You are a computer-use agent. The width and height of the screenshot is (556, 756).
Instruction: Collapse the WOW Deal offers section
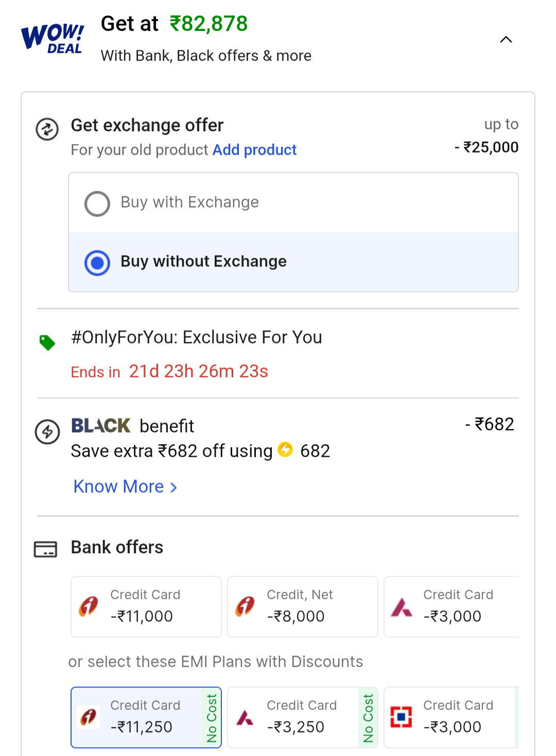coord(506,40)
